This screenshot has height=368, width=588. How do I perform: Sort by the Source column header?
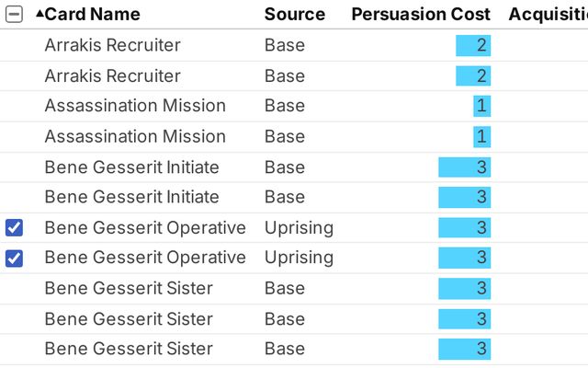(294, 14)
